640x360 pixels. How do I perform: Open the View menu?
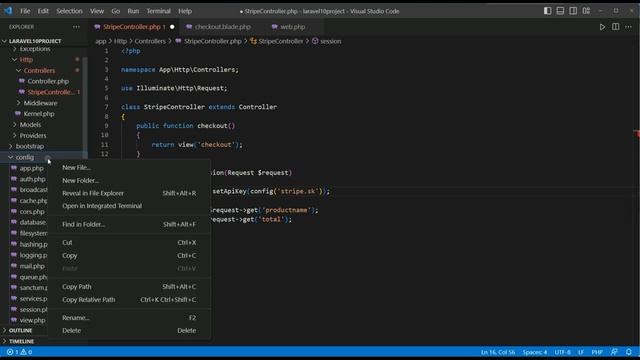(x=97, y=11)
